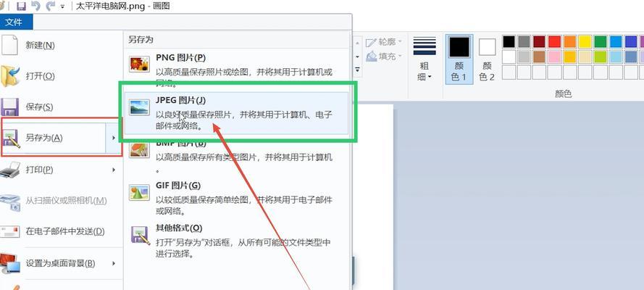The width and height of the screenshot is (644, 290).
Task: Pick the light gray color swatch
Action: (524, 57)
